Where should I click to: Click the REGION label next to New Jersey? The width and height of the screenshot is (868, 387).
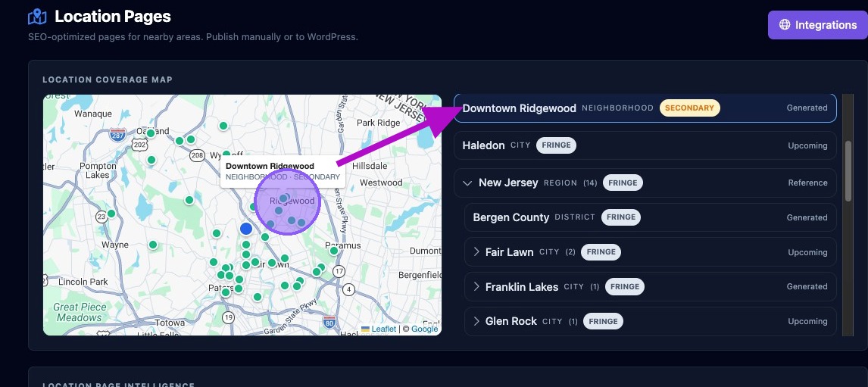tap(560, 183)
